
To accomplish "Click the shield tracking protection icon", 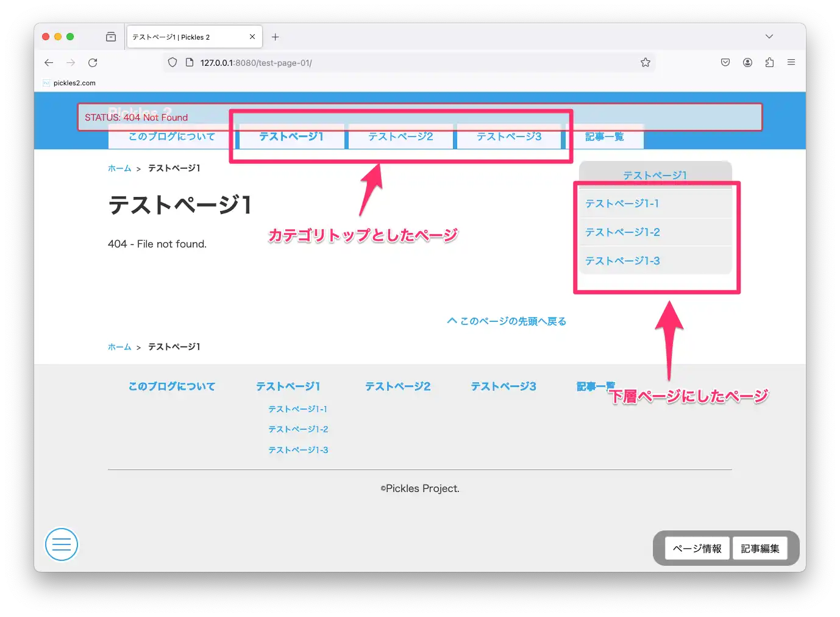I will tap(173, 62).
